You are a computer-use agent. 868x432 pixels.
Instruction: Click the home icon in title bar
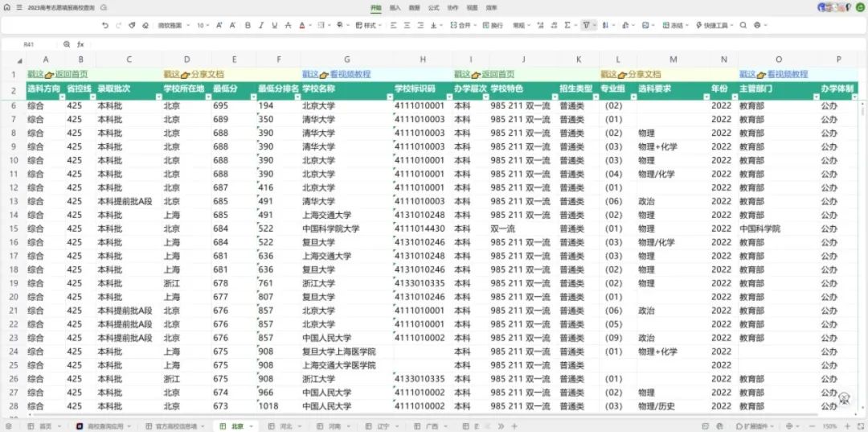click(x=6, y=8)
